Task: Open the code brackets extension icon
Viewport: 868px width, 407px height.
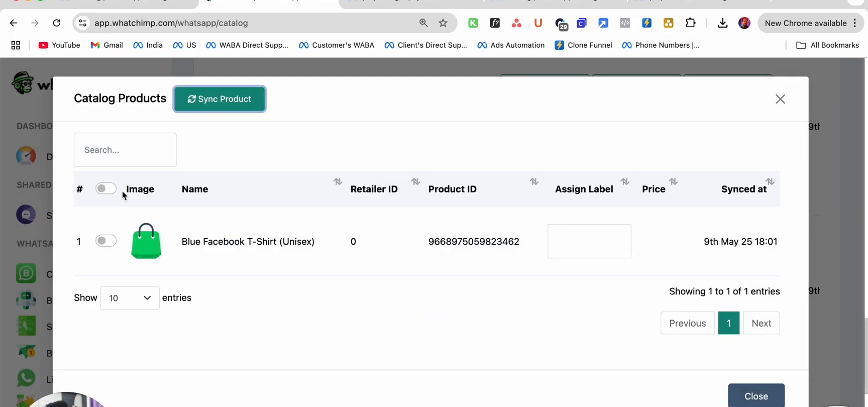Action: (625, 23)
